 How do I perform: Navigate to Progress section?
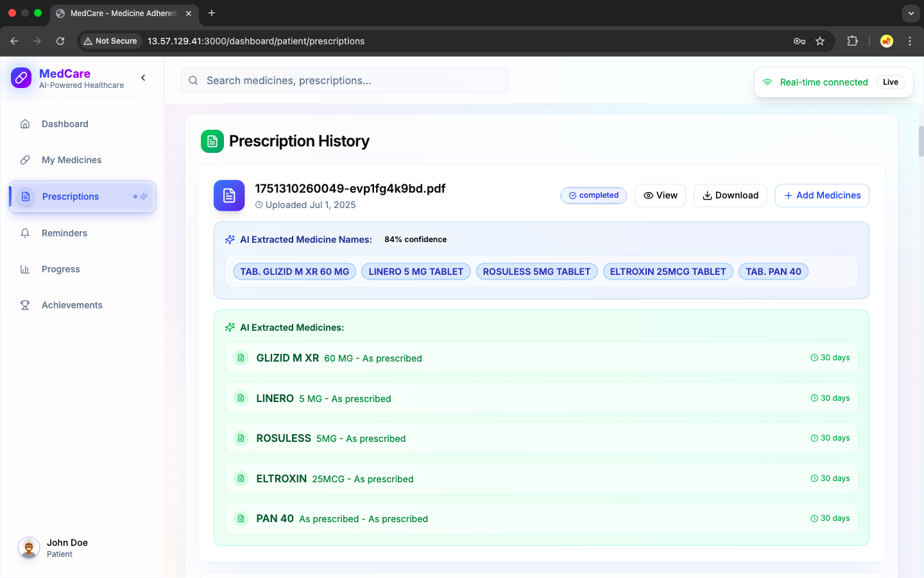pos(82,269)
